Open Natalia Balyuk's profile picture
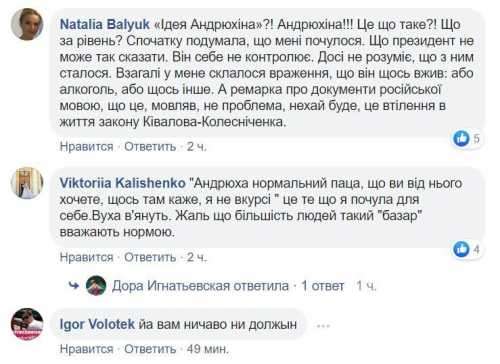Screen dimensions: 500x364 [27, 24]
